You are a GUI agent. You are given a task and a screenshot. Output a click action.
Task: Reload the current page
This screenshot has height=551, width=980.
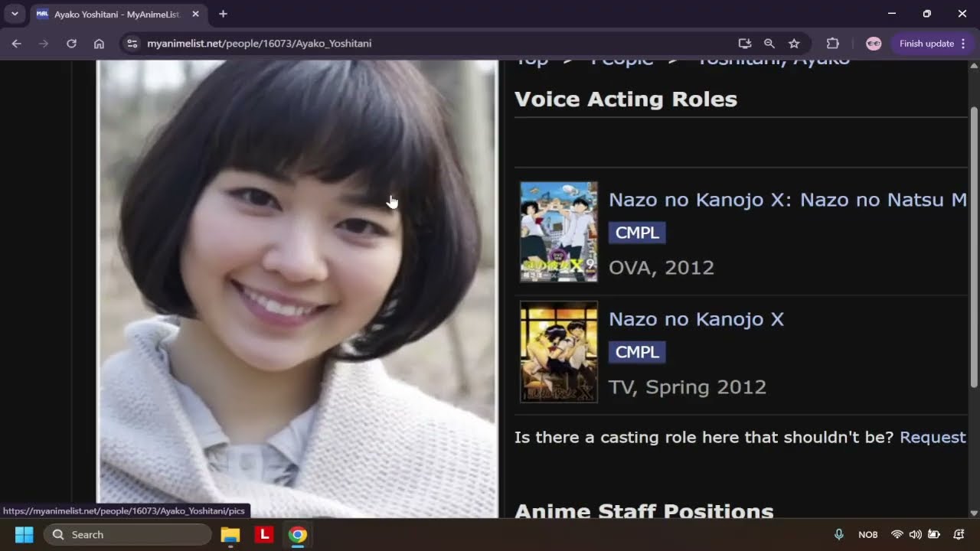(x=71, y=44)
